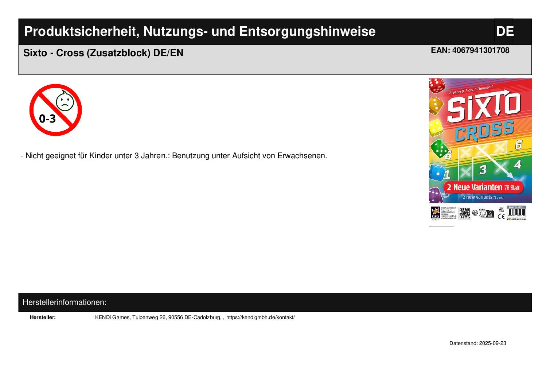This screenshot has width=554, height=392.
Task: Click the 'Nicht geeignet für Kinder' warning text
Action: click(x=176, y=156)
